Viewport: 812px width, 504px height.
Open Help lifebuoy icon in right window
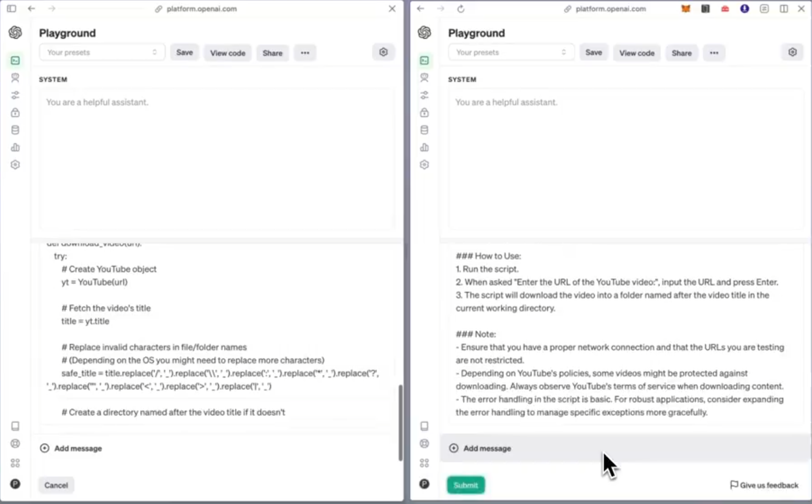tap(425, 444)
